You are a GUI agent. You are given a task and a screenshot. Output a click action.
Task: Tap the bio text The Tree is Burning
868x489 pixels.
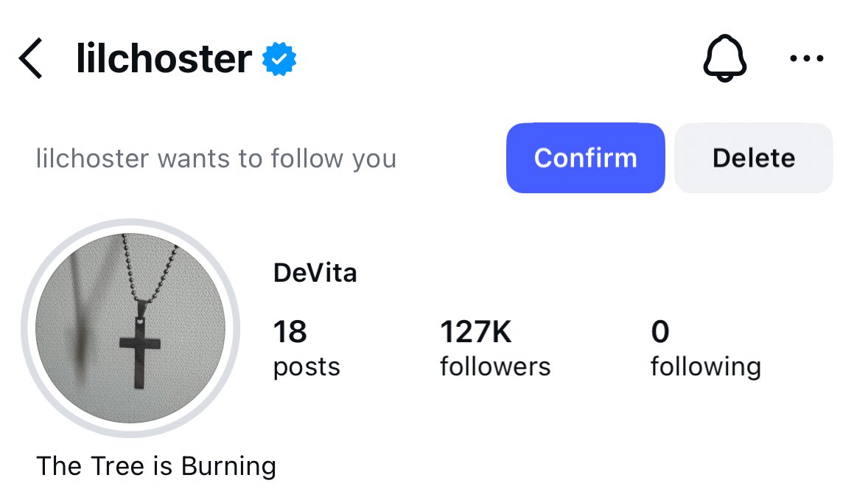pyautogui.click(x=156, y=465)
